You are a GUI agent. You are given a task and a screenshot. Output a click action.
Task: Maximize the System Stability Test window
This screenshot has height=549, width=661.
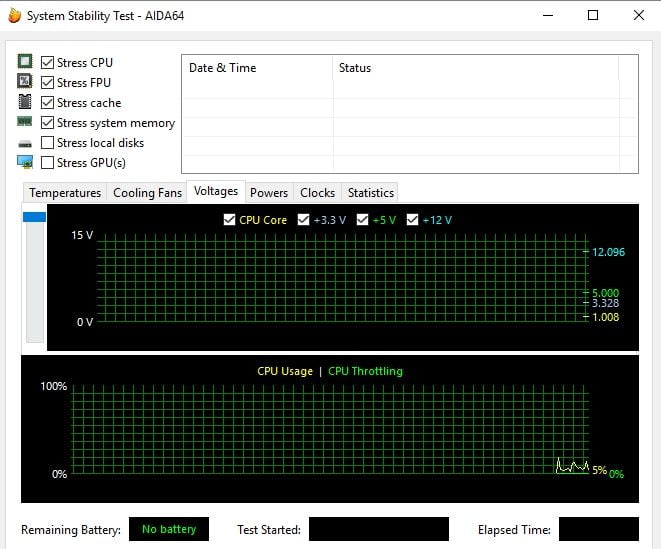(x=593, y=16)
